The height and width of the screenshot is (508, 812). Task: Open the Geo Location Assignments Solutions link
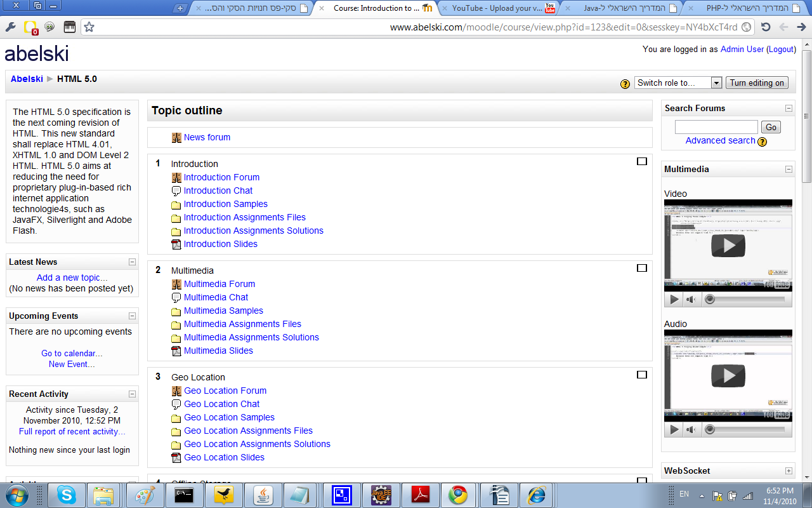257,444
